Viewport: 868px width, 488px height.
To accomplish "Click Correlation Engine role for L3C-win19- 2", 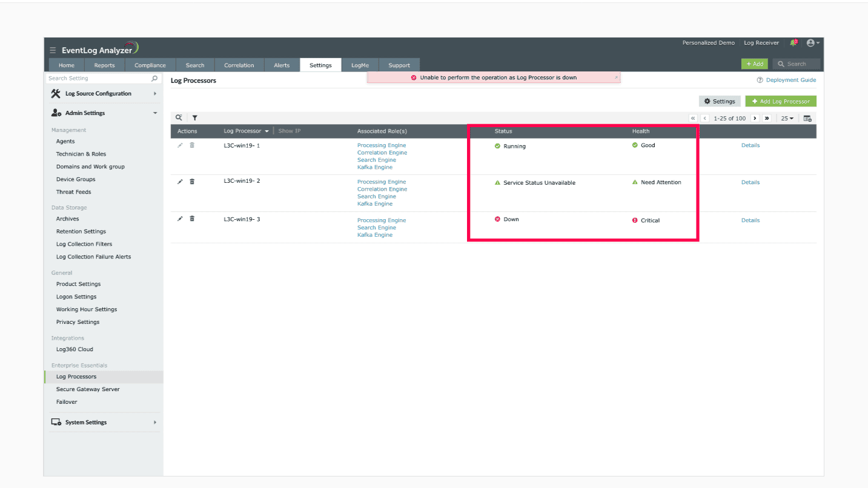I will tap(382, 189).
